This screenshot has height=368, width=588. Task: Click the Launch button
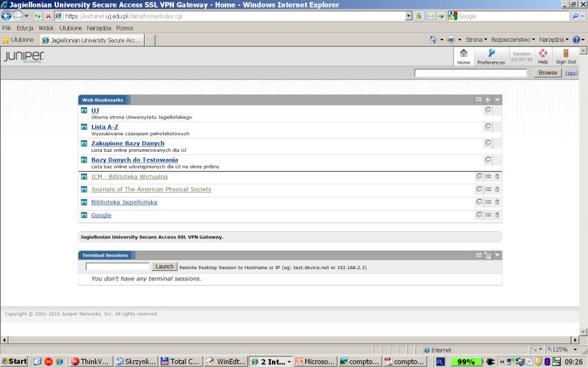pos(164,267)
